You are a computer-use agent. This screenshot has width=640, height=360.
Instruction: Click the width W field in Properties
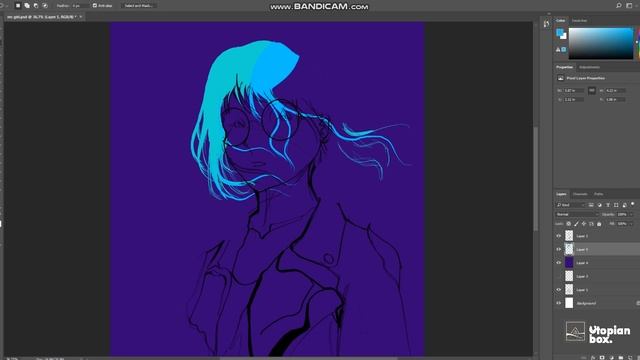point(574,90)
